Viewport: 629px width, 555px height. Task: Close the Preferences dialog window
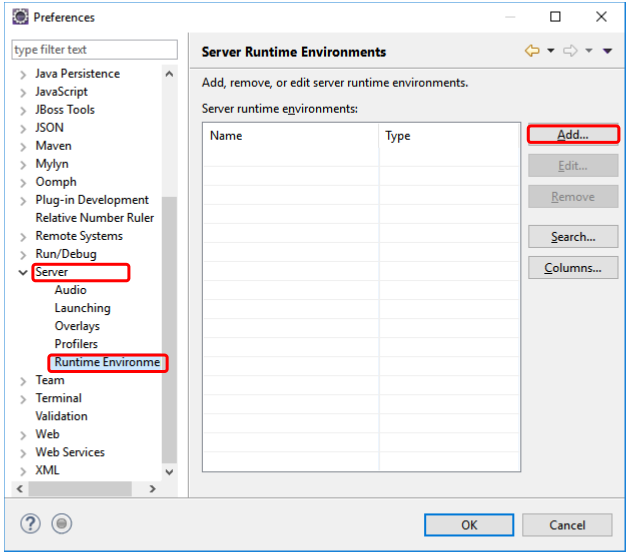[601, 17]
